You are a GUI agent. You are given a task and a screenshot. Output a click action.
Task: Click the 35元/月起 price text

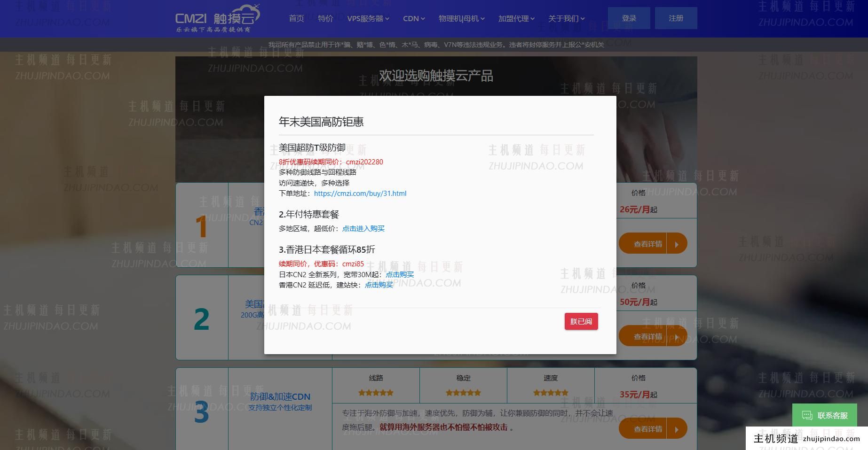[x=638, y=395]
